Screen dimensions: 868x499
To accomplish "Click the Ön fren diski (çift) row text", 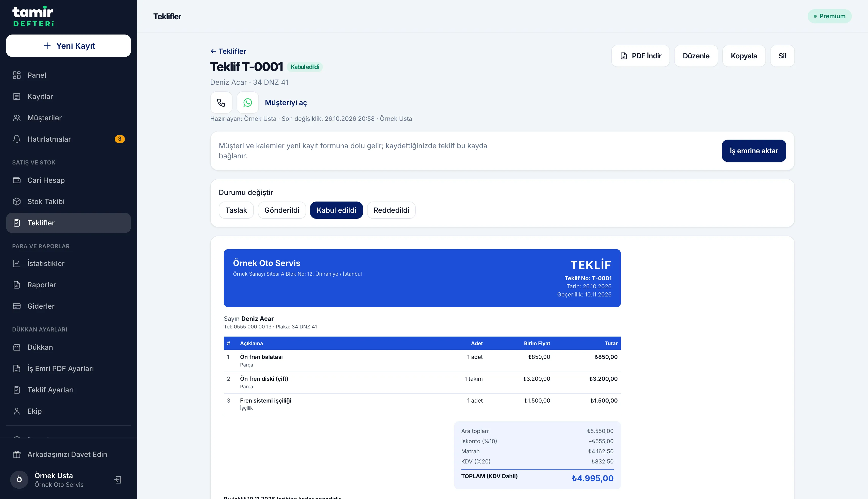I will pyautogui.click(x=264, y=379).
